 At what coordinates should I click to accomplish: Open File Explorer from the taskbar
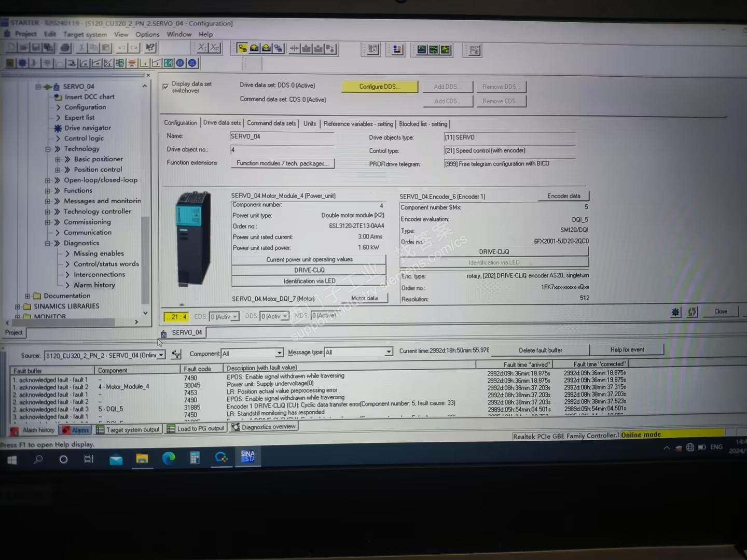coord(142,458)
